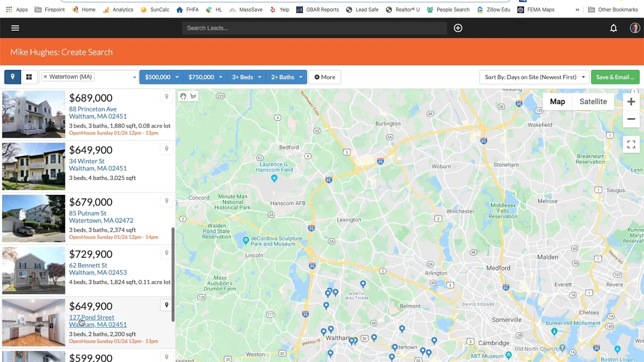Click map marker near North Waltham label
The width and height of the screenshot is (644, 362).
coord(363,285)
